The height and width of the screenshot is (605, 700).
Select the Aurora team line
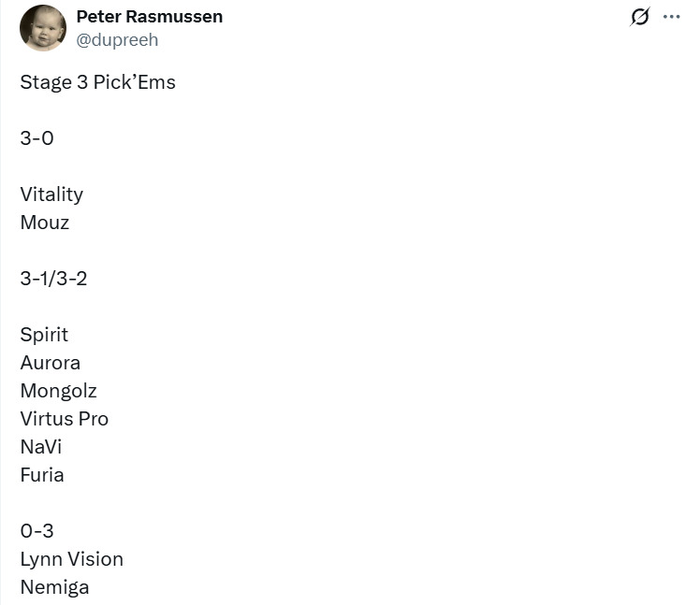coord(51,363)
